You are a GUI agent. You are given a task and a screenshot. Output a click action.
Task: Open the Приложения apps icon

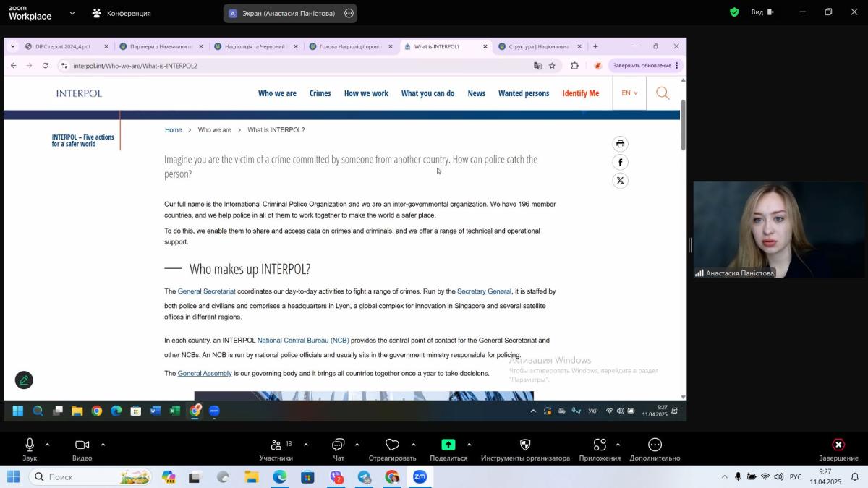pyautogui.click(x=600, y=445)
